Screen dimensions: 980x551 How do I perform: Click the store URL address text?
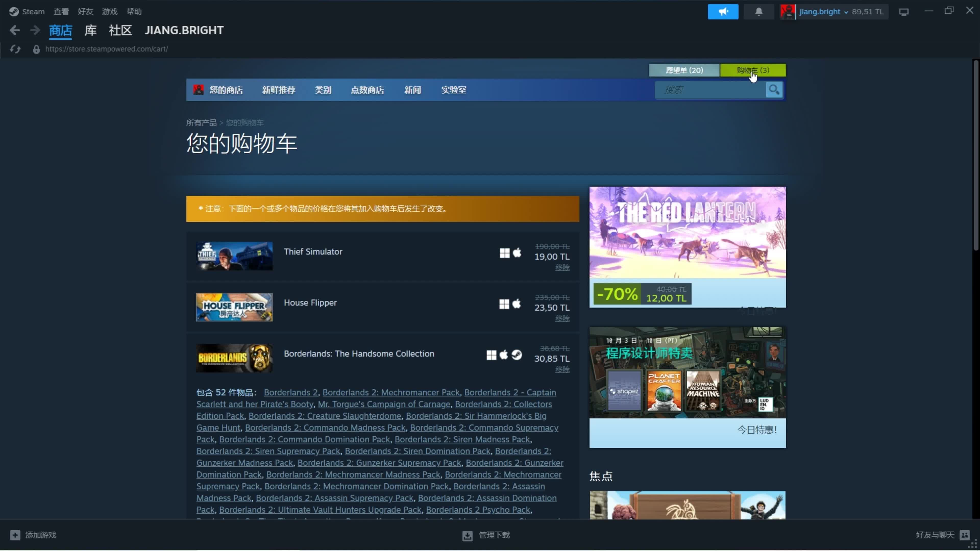pyautogui.click(x=106, y=49)
